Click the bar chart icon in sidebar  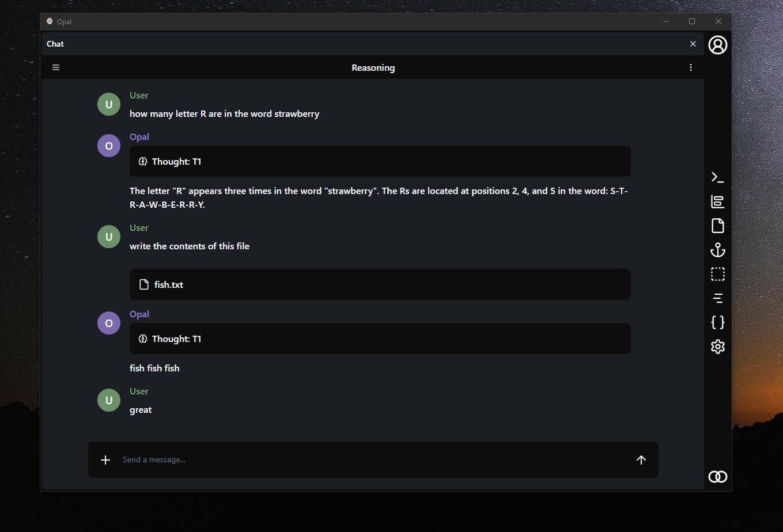pyautogui.click(x=717, y=202)
